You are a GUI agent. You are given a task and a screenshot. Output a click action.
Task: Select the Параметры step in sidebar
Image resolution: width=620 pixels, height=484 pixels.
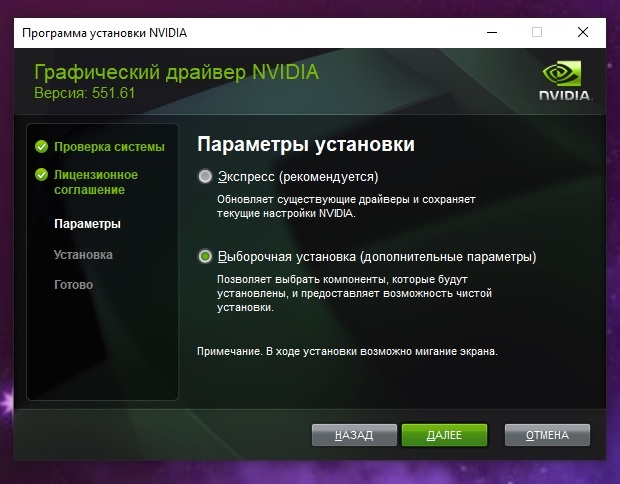[x=87, y=223]
